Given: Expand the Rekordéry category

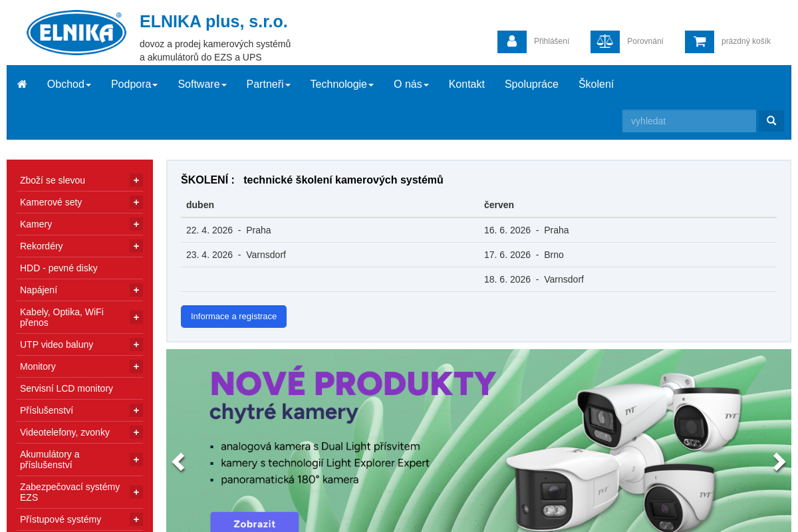Looking at the screenshot, I should (136, 246).
